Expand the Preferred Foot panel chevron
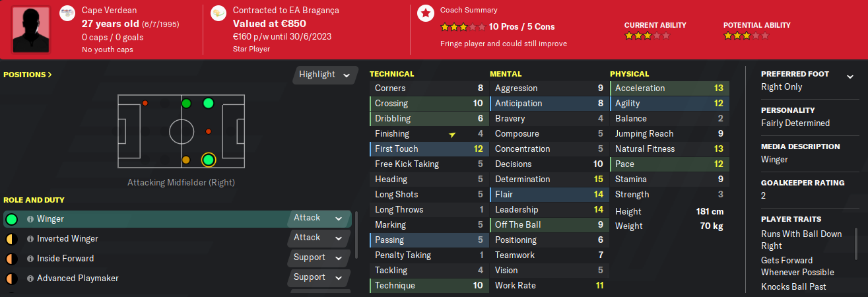Viewport: 868px width, 297px height. coord(850,77)
